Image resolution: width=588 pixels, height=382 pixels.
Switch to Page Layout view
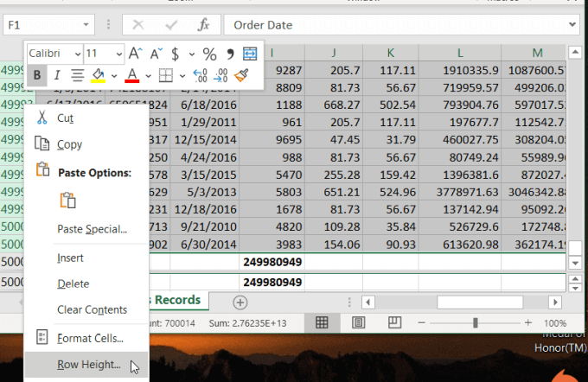coord(358,322)
